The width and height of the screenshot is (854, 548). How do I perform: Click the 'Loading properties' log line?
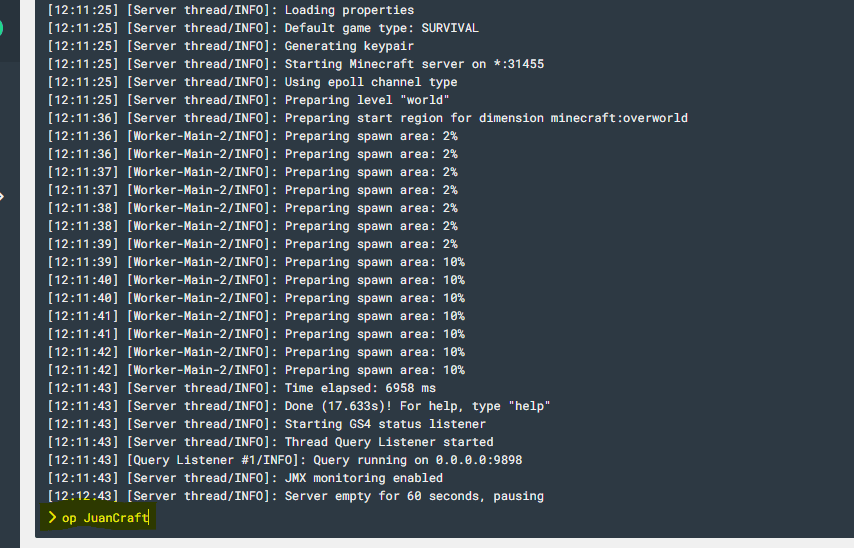click(x=231, y=10)
